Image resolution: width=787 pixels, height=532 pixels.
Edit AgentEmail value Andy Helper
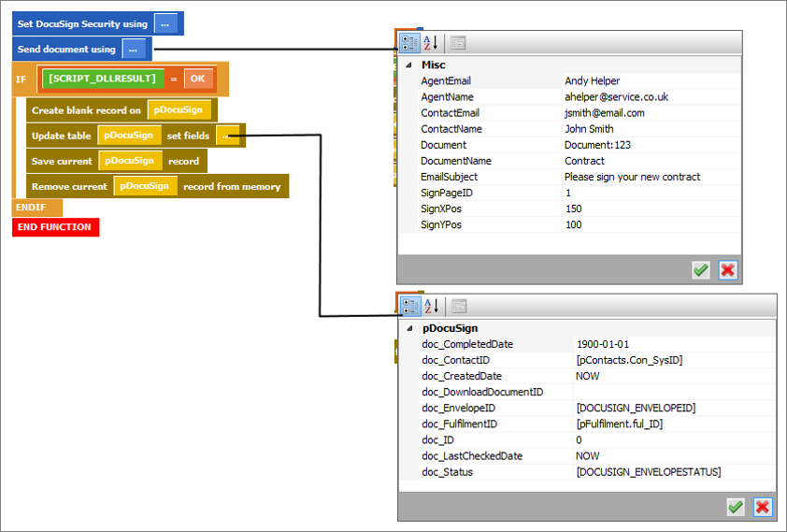651,80
